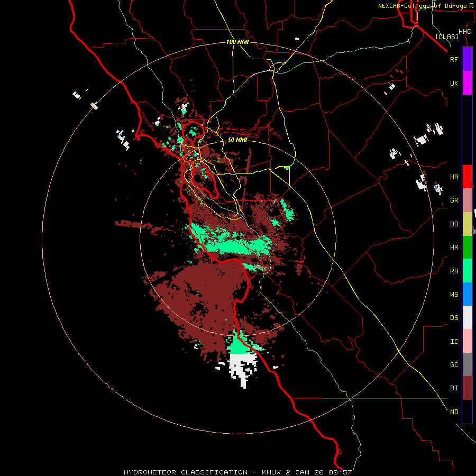This screenshot has width=476, height=476.
Task: Click the BI legend label
Action: tap(454, 388)
